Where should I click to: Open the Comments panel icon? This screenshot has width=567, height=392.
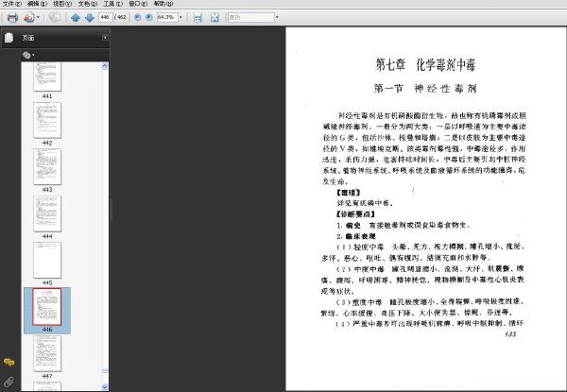pyautogui.click(x=9, y=363)
